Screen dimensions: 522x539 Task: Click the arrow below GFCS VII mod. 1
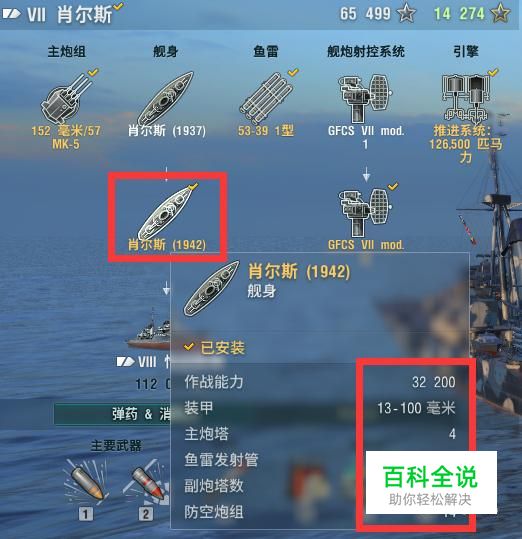tap(366, 174)
